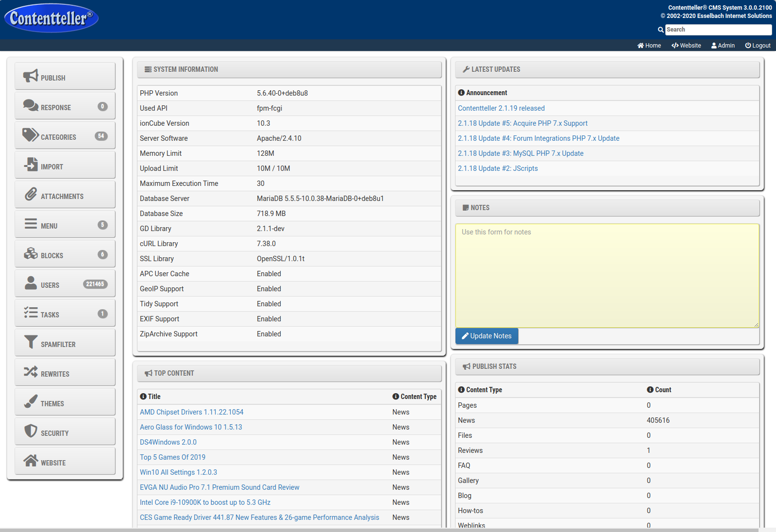Focus the yellow notes text area
Screen dimensions: 776x532
(607, 276)
